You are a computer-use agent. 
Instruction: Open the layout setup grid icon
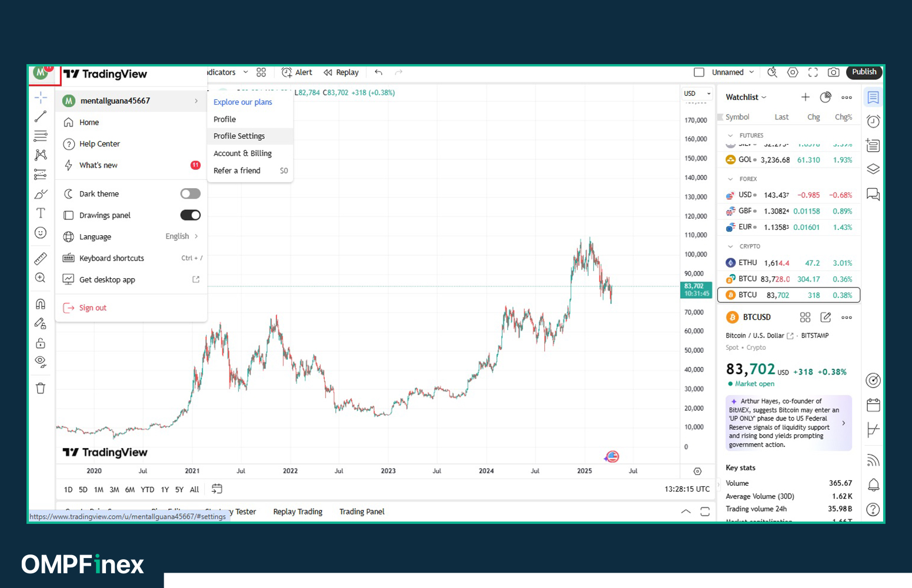point(261,72)
